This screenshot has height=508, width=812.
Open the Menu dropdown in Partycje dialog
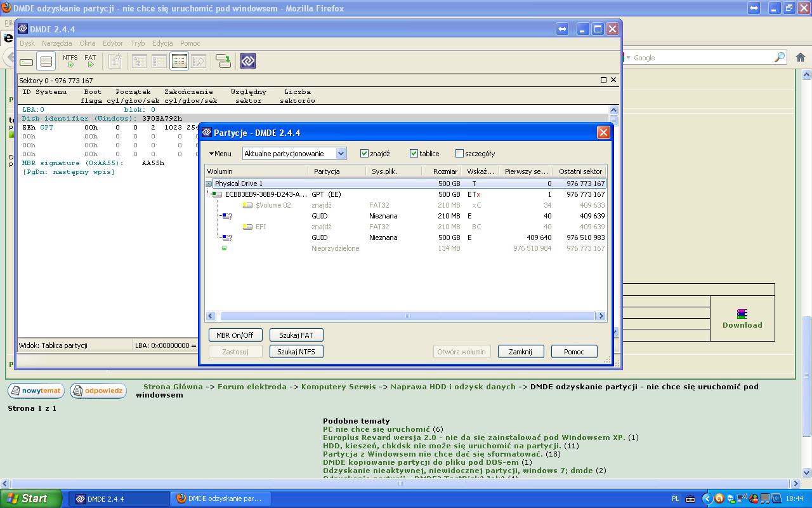pyautogui.click(x=220, y=154)
